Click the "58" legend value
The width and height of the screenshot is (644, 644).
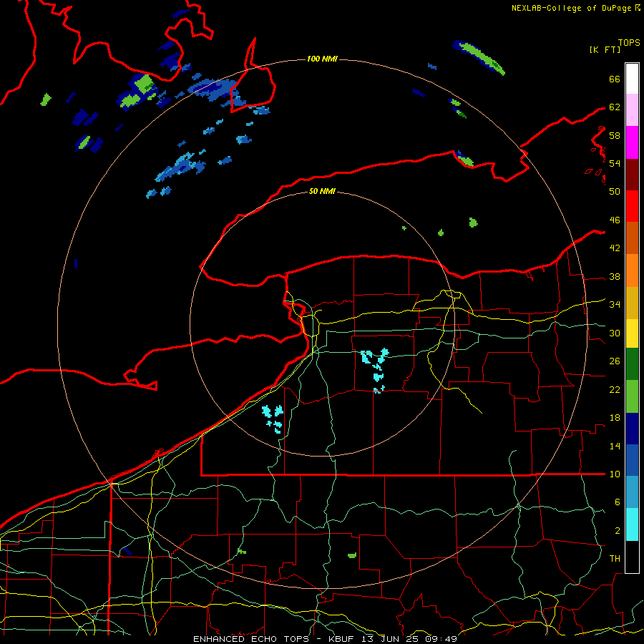point(615,135)
